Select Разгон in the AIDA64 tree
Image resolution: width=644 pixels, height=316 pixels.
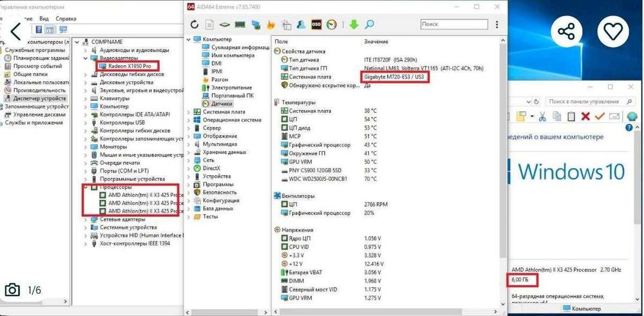[220, 80]
